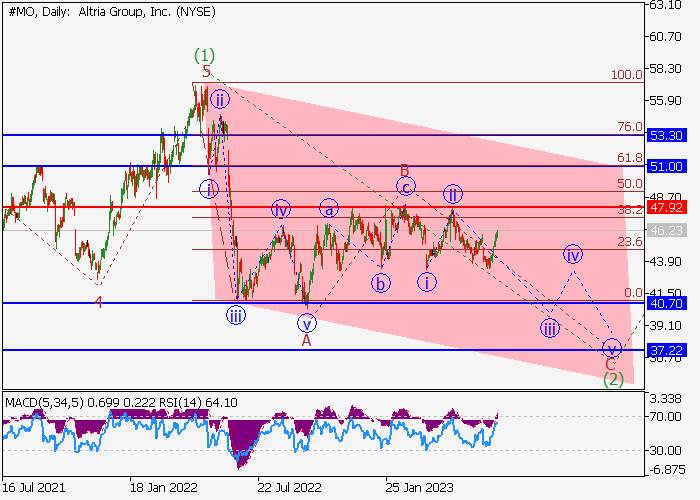This screenshot has height=500, width=700.
Task: Click the '18 Jan 2022' date label
Action: tap(163, 487)
